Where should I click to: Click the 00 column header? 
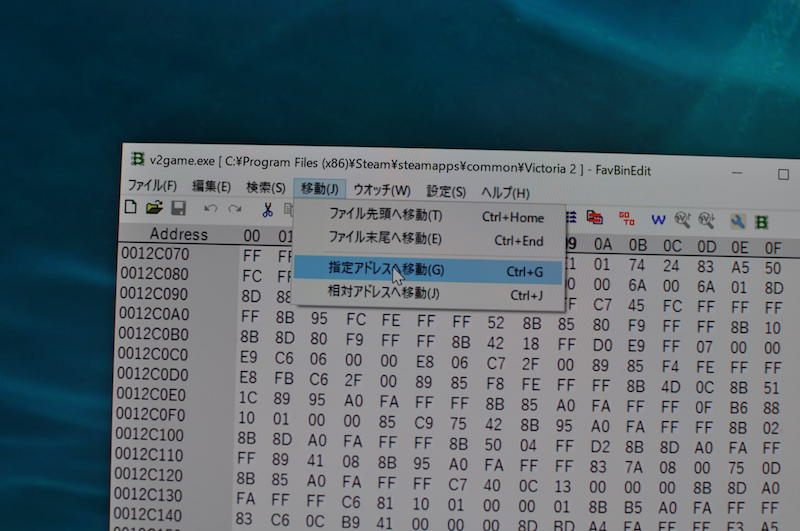point(252,236)
